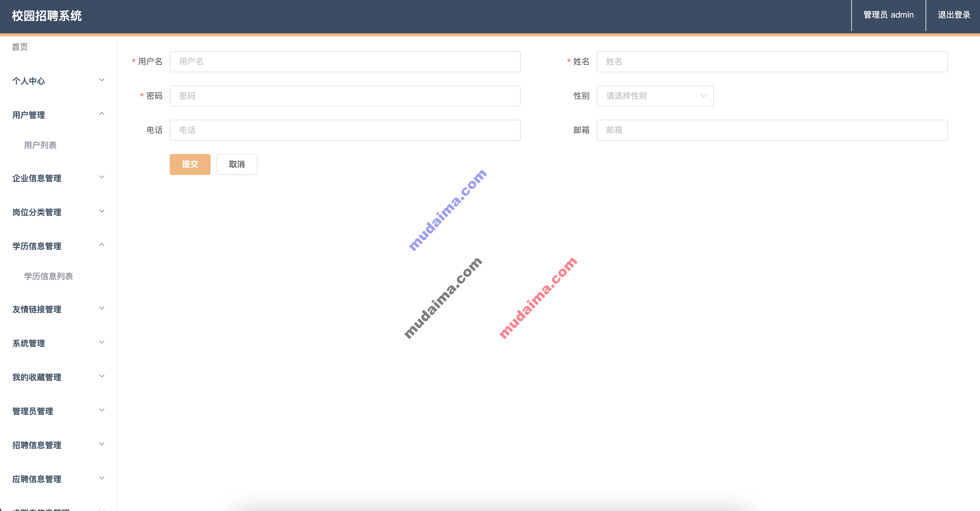Select the 应聘信息管理 menu label
Image resolution: width=980 pixels, height=511 pixels.
[37, 479]
